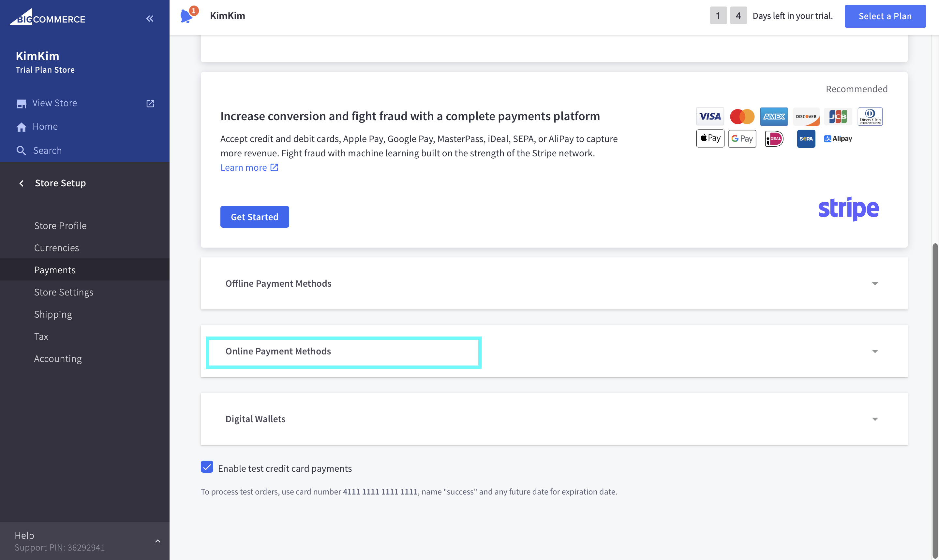The height and width of the screenshot is (560, 939).
Task: Expand Online Payment Methods section arrow
Action: 875,352
